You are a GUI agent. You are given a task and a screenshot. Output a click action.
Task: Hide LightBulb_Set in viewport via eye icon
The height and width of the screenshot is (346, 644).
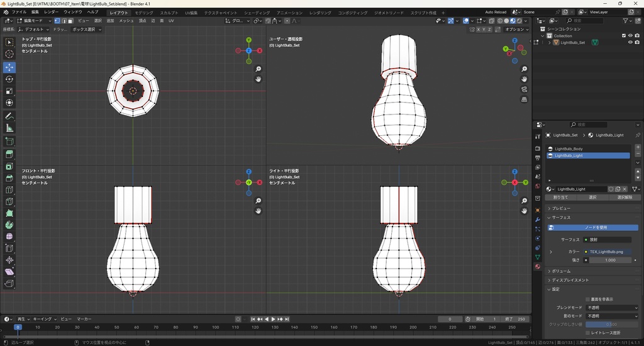tap(630, 42)
